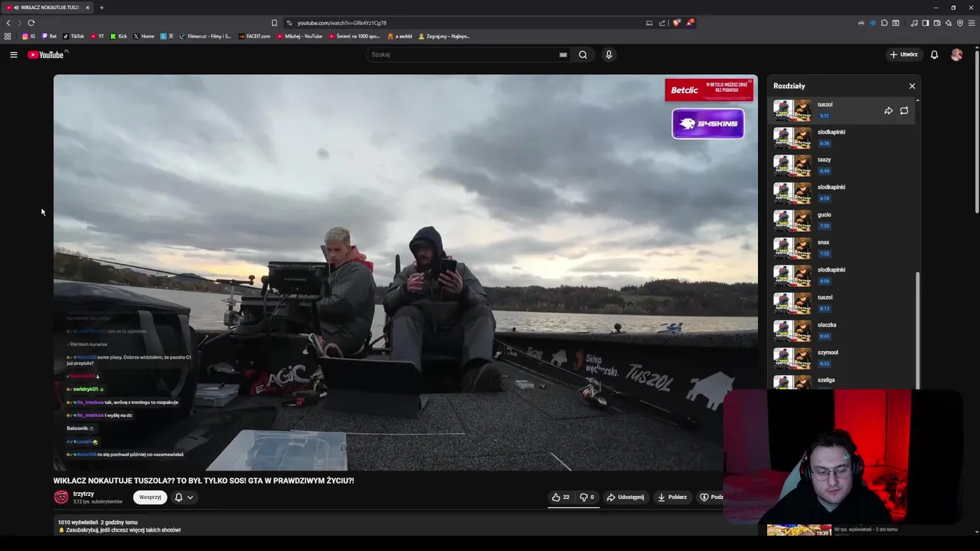Viewport: 980px width, 551px height.
Task: Open the VPN shield icon in toolbar
Action: coord(960,23)
